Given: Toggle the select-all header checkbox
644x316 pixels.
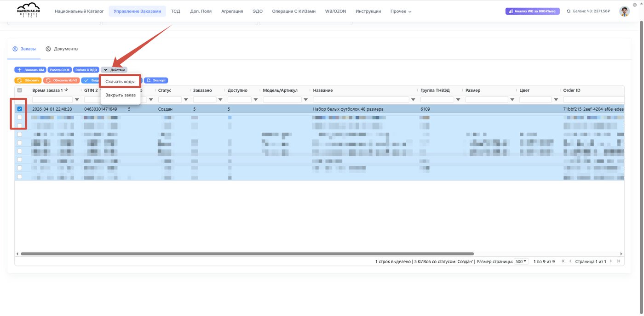Looking at the screenshot, I should (x=19, y=90).
